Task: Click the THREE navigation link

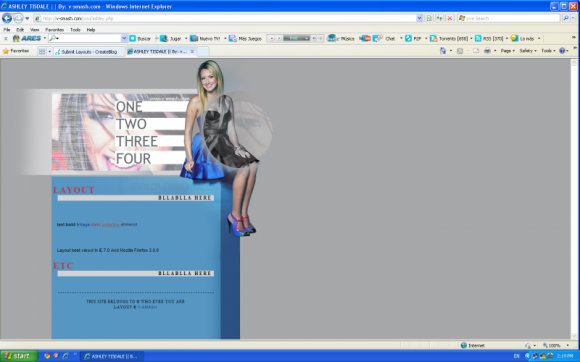Action: (137, 141)
